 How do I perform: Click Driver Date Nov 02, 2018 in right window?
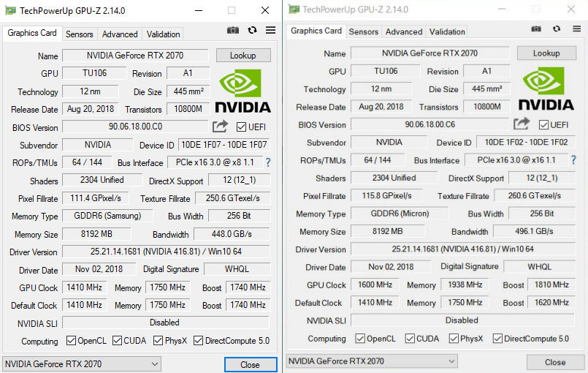[x=391, y=267]
